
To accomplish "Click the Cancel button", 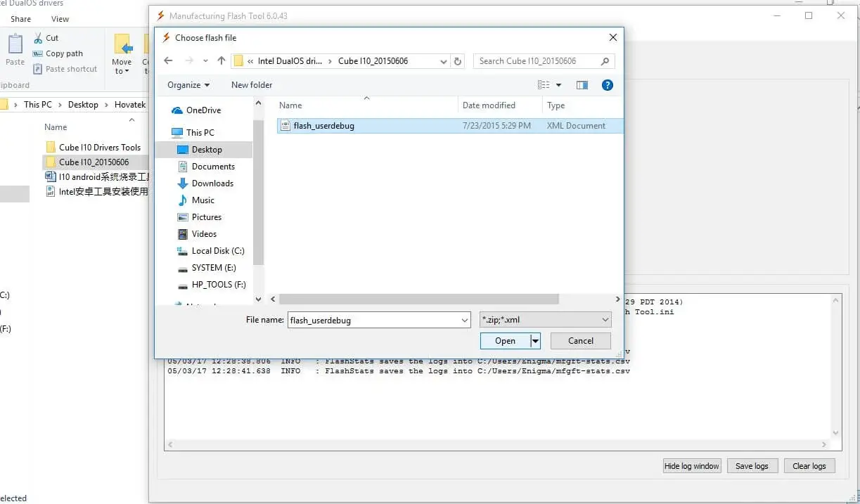I will coord(580,341).
